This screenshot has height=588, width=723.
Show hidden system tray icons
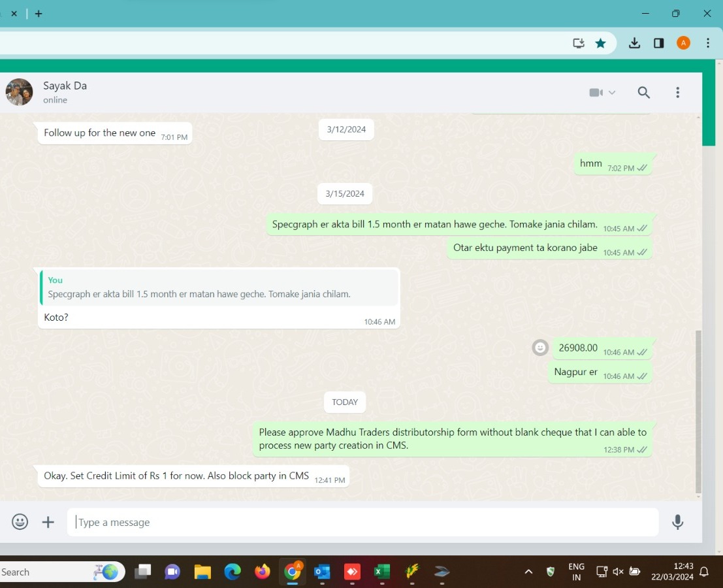pyautogui.click(x=528, y=572)
